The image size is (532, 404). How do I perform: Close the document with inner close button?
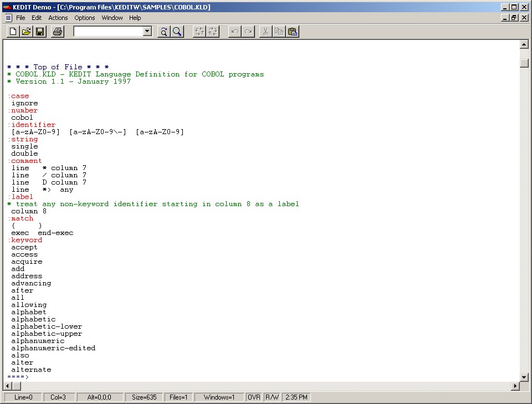point(525,18)
